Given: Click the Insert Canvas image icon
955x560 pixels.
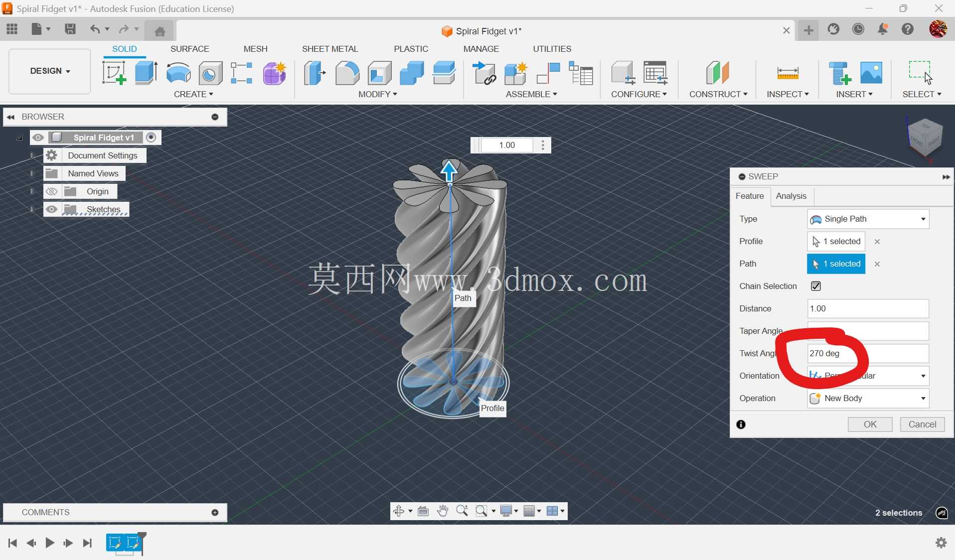Looking at the screenshot, I should pyautogui.click(x=871, y=73).
